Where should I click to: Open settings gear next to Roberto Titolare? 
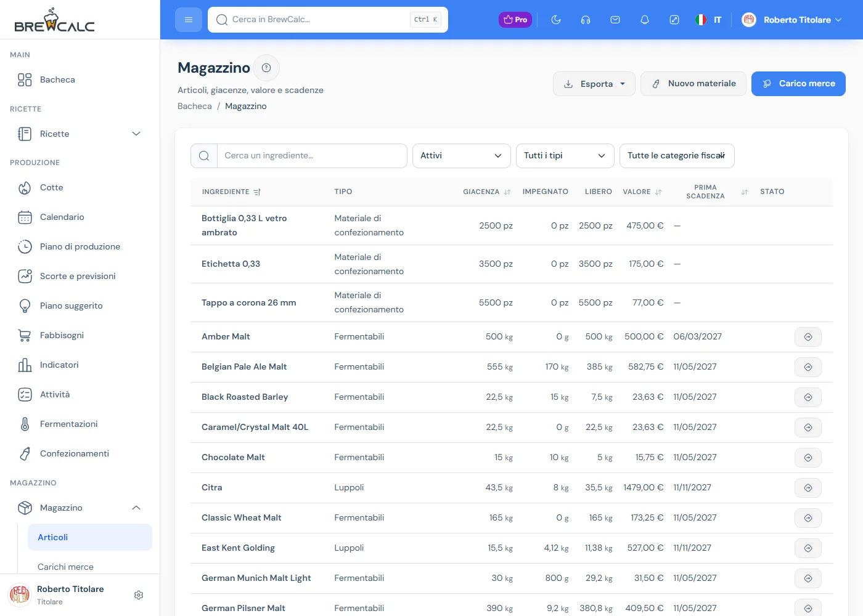(139, 595)
